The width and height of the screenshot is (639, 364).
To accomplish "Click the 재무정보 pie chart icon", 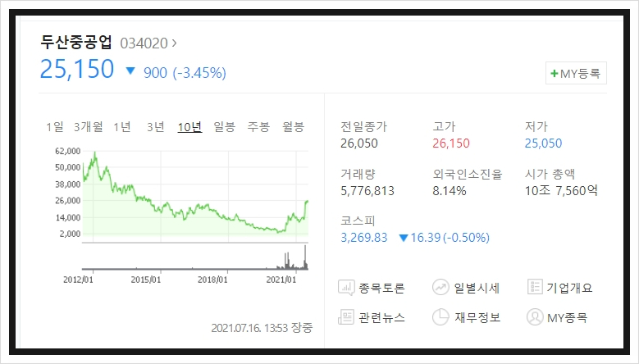I will [x=440, y=316].
